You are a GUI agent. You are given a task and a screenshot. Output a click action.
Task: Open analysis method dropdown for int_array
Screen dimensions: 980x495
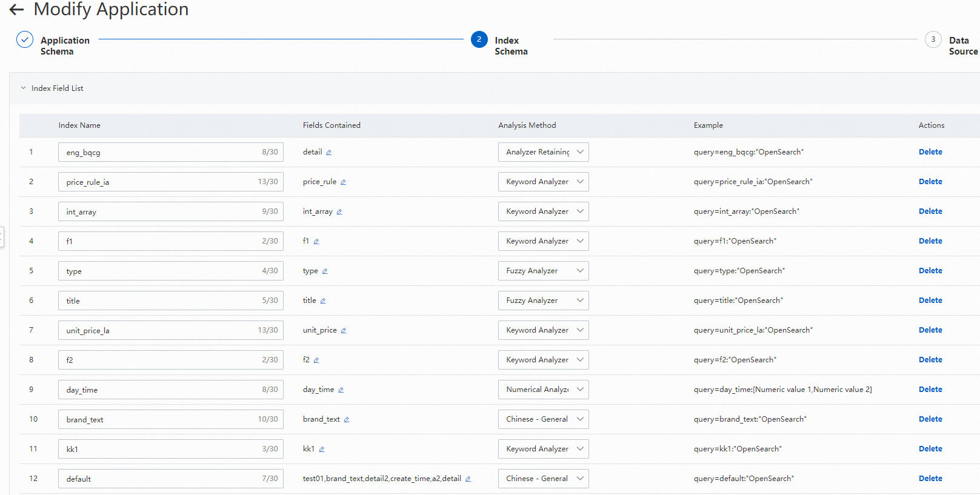pos(544,211)
